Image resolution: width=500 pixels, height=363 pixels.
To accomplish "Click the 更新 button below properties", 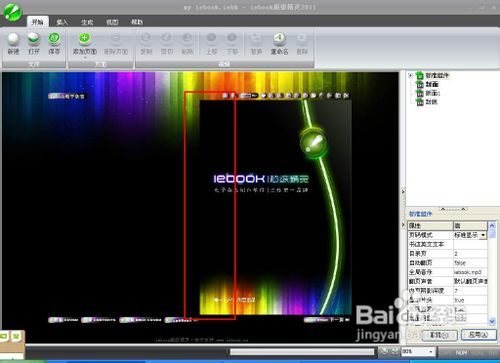I will (439, 335).
